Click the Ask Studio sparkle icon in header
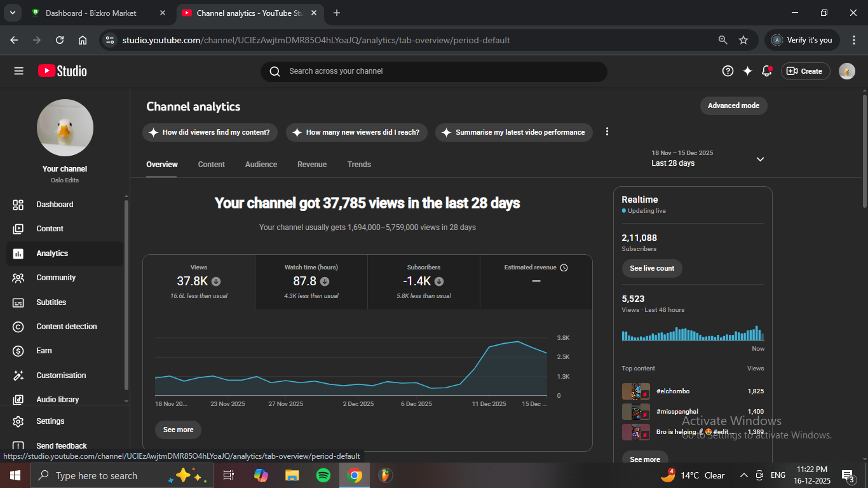The width and height of the screenshot is (868, 488). tap(747, 71)
